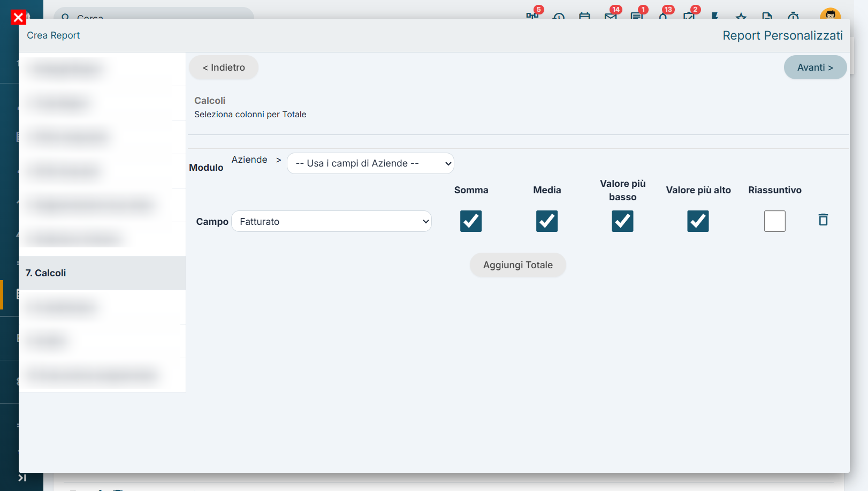Screen dimensions: 868x491
Task: Open the notifications bell with badge 13
Action: pos(663,16)
